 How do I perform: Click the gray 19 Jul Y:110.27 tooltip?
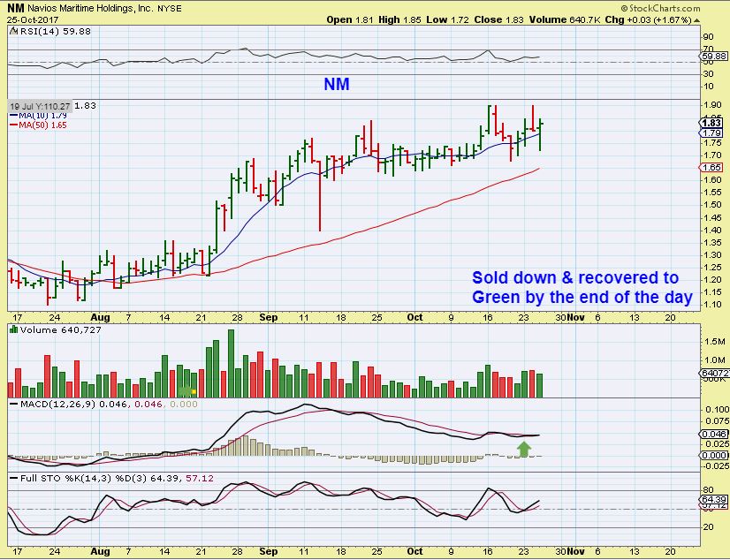click(x=40, y=107)
